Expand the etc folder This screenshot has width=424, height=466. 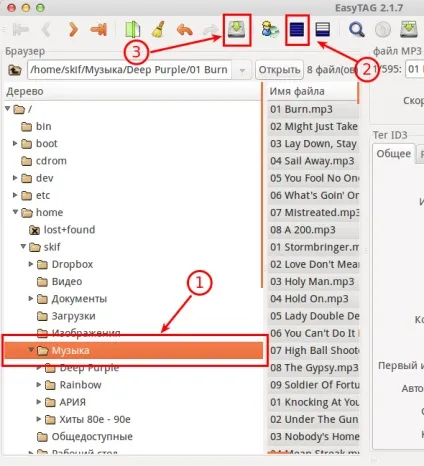point(15,195)
